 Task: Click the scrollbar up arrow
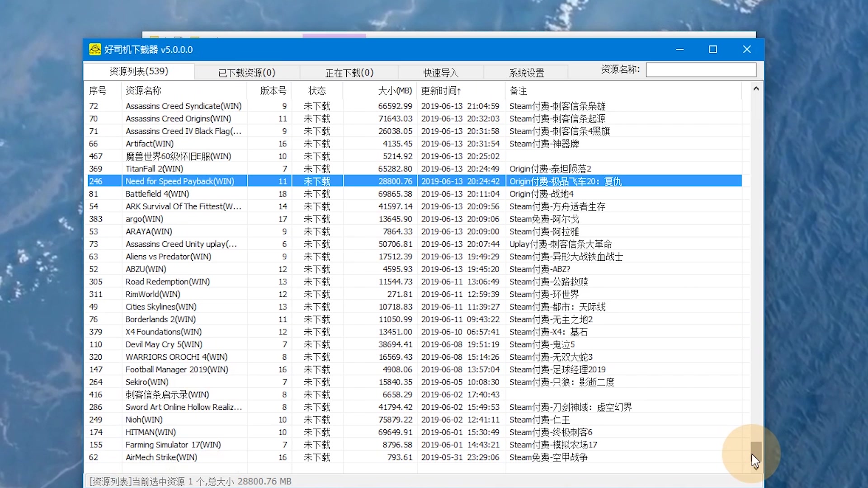(x=756, y=89)
